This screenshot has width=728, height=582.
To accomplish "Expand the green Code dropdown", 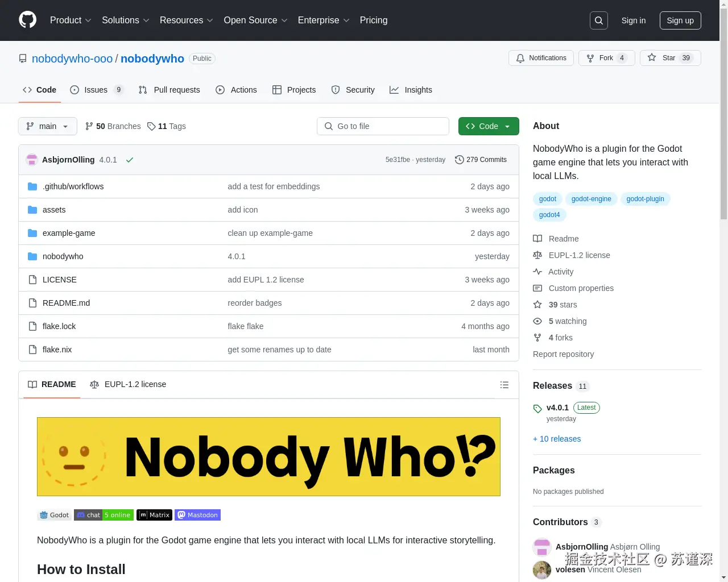I will point(488,126).
